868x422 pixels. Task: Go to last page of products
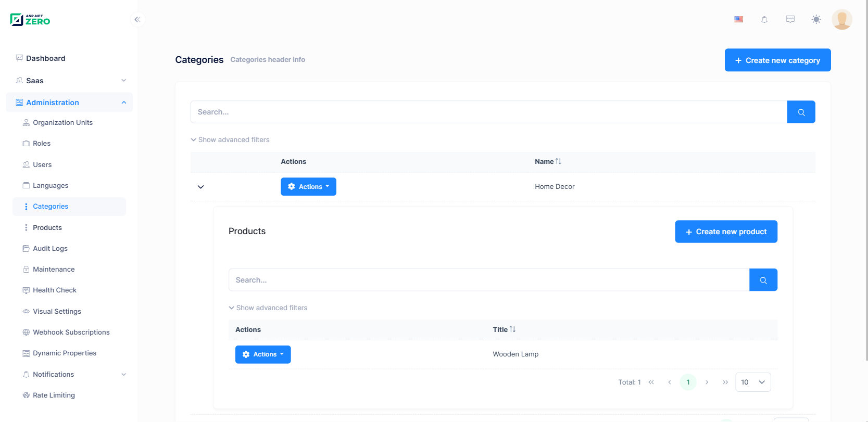point(725,382)
